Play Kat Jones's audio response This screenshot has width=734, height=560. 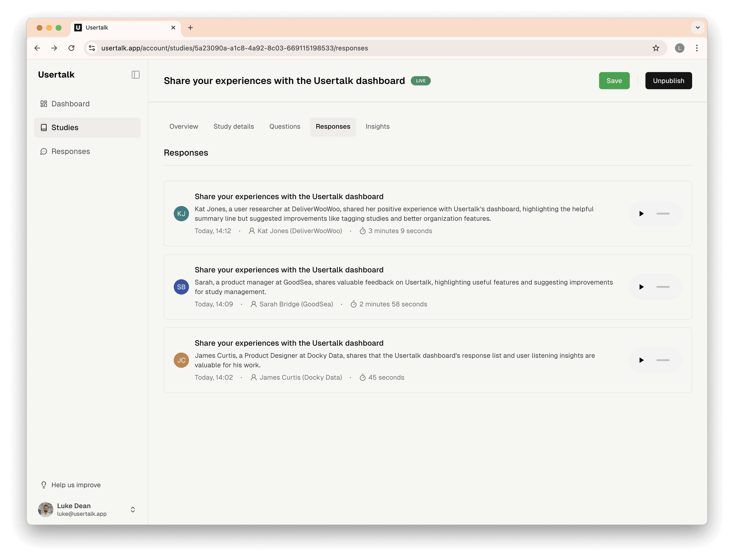coord(641,214)
